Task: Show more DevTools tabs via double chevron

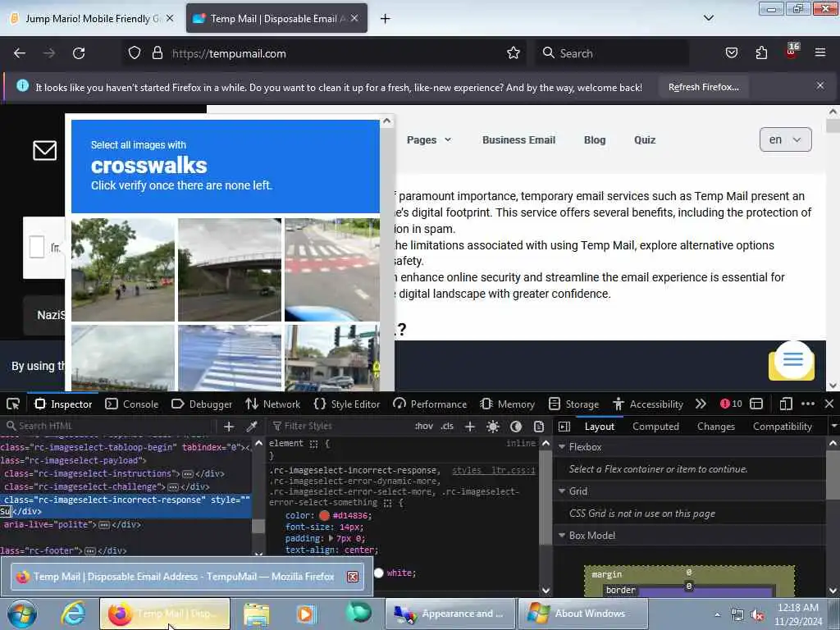Action: [x=701, y=404]
